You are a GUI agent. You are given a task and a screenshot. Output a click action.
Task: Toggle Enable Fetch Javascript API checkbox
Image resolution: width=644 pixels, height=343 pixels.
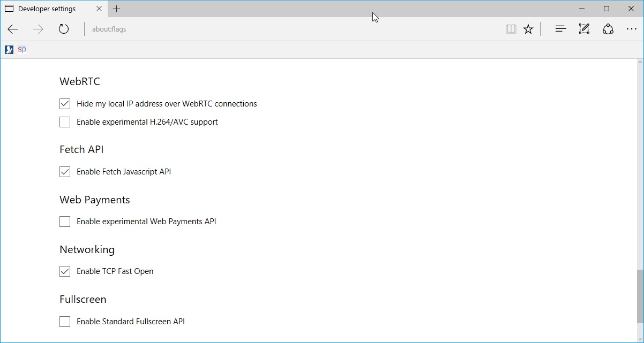pos(65,172)
